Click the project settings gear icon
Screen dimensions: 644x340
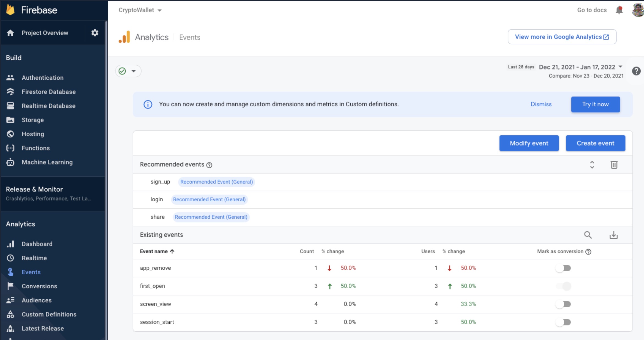[x=95, y=33]
